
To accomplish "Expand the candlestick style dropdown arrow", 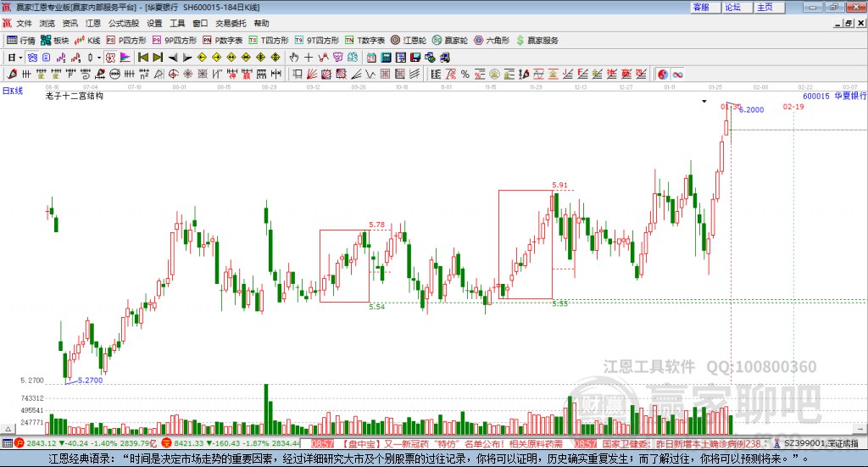I will [99, 58].
